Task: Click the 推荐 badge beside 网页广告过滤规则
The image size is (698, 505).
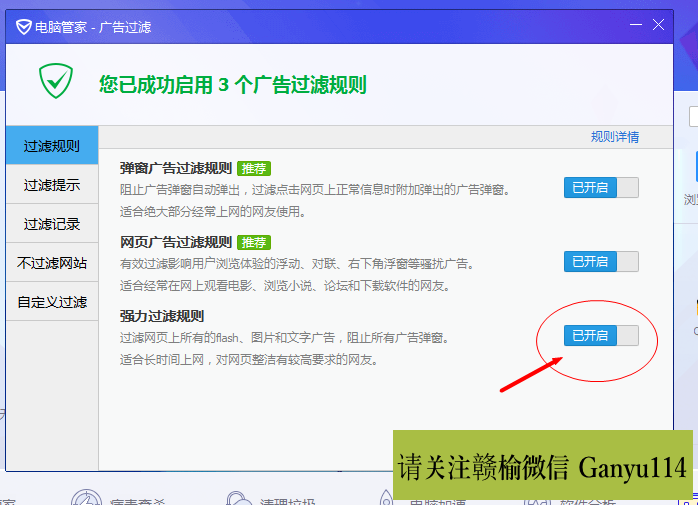Action: tap(254, 242)
